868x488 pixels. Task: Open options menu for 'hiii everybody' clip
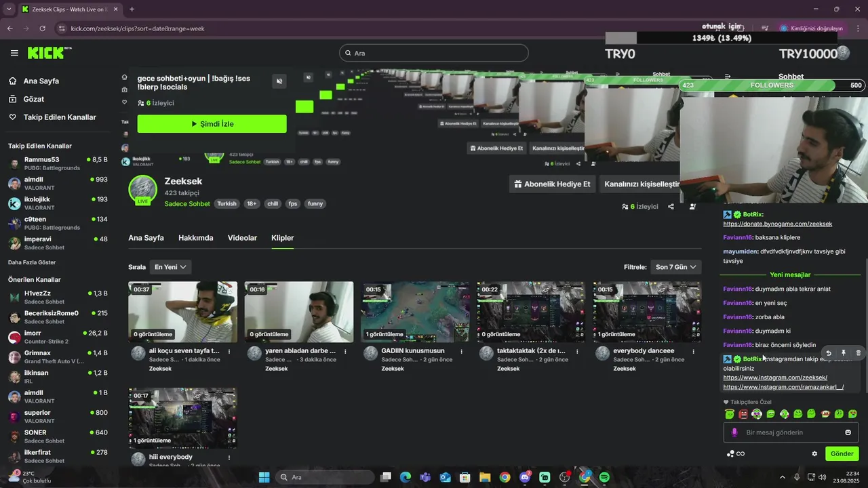coord(229,457)
